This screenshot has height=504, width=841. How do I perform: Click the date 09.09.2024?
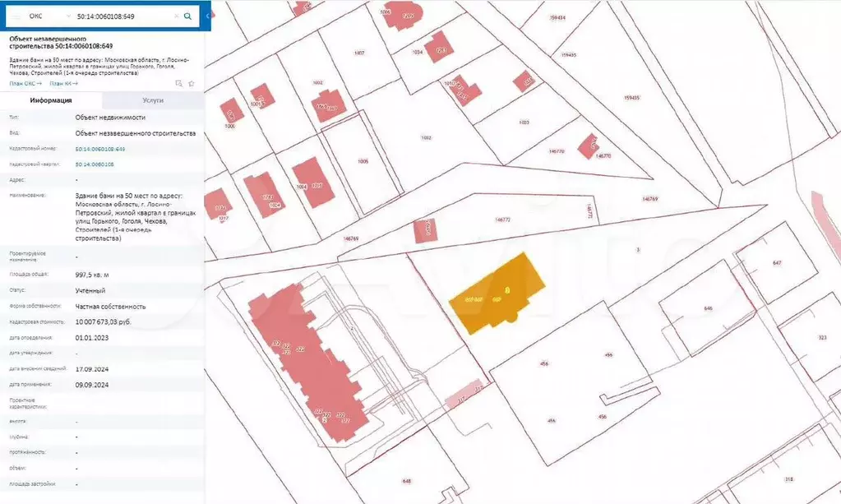click(x=92, y=385)
